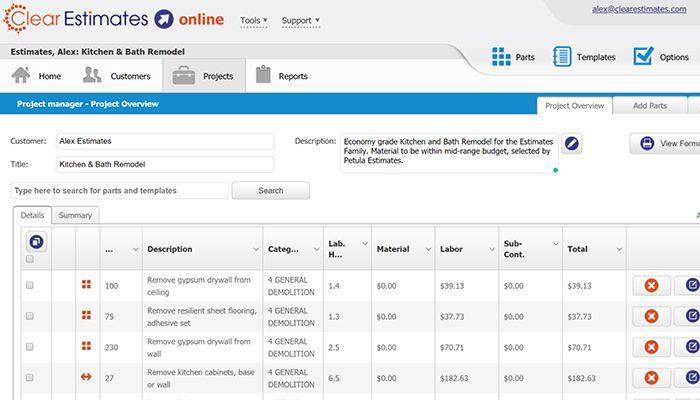Check the row with quantity 230
The width and height of the screenshot is (700, 400).
(x=29, y=346)
